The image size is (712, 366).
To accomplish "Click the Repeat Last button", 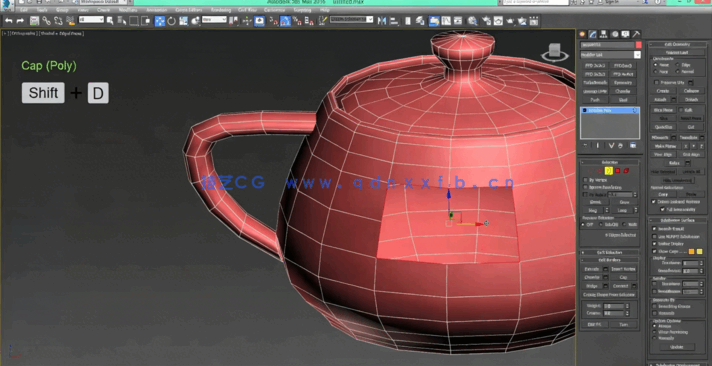I will 677,53.
